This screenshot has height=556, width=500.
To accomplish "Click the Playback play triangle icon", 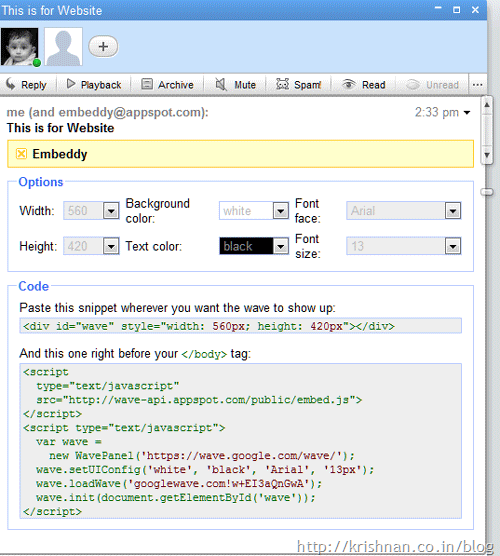I will 71,84.
